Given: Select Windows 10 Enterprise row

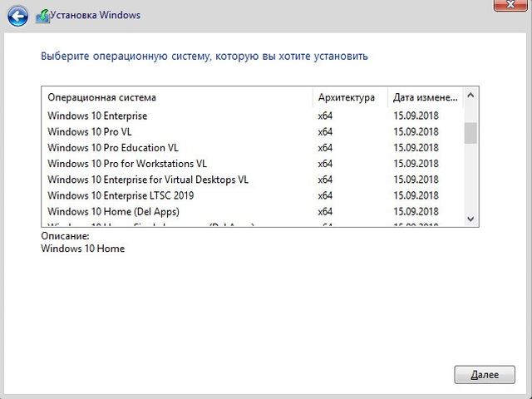Looking at the screenshot, I should [x=253, y=116].
